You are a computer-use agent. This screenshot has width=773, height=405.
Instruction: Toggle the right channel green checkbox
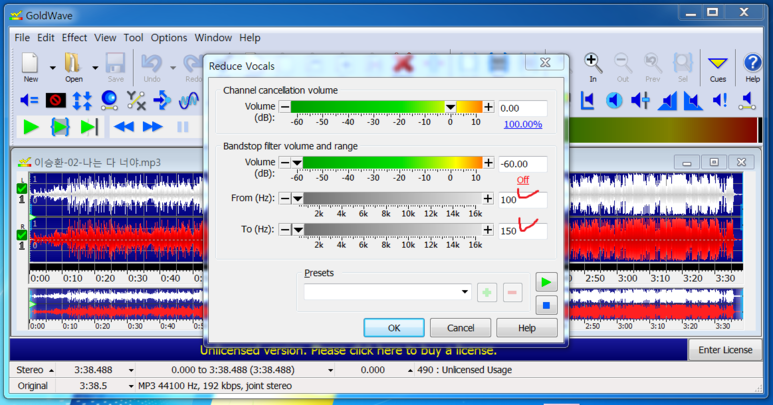(22, 235)
